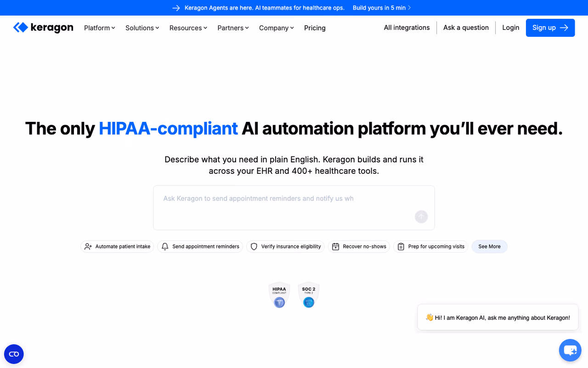Click the submit arrow in prompt box
This screenshot has width=588, height=368.
421,217
